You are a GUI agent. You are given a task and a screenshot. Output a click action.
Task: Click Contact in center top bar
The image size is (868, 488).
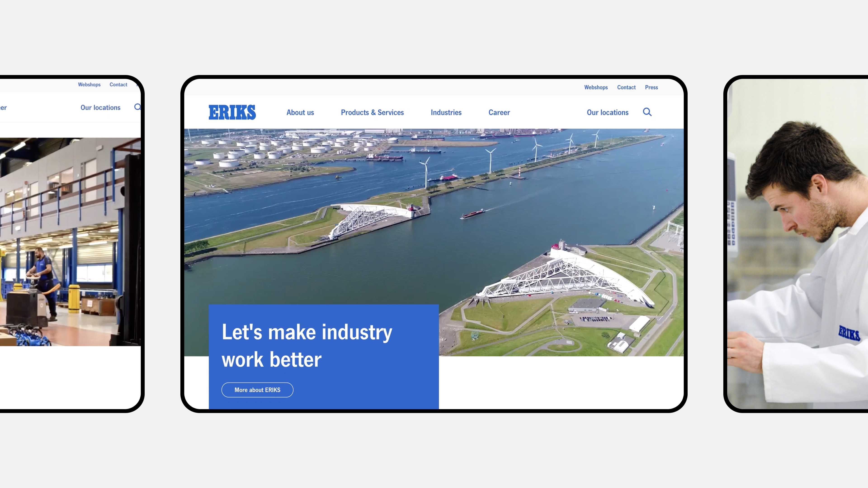[626, 87]
